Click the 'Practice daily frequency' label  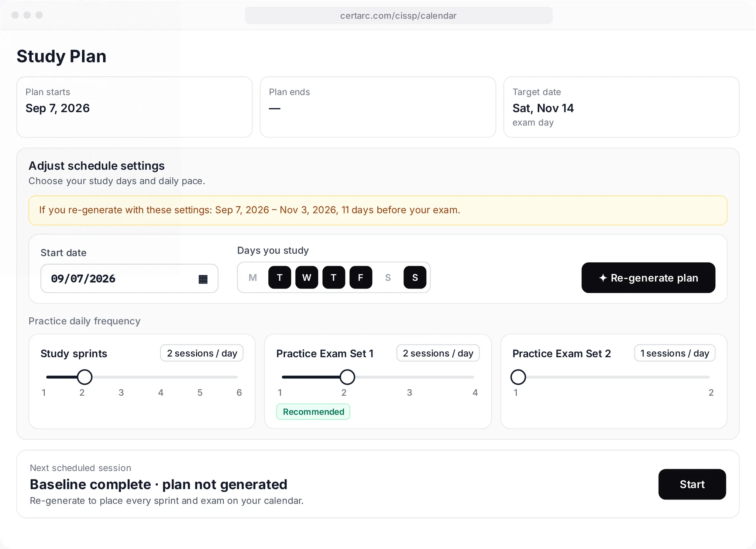tap(85, 321)
